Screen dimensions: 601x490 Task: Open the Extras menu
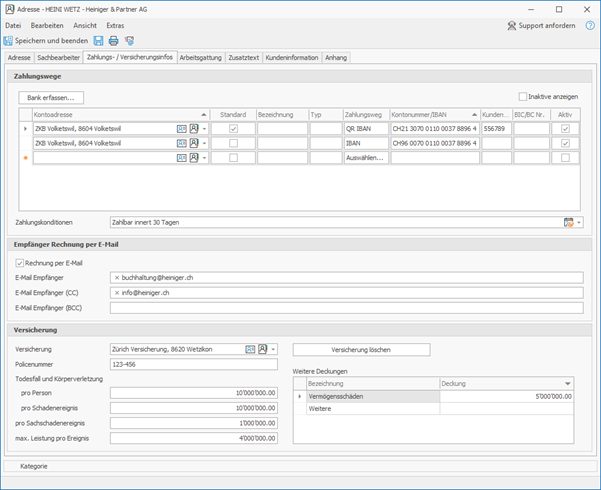pos(115,26)
